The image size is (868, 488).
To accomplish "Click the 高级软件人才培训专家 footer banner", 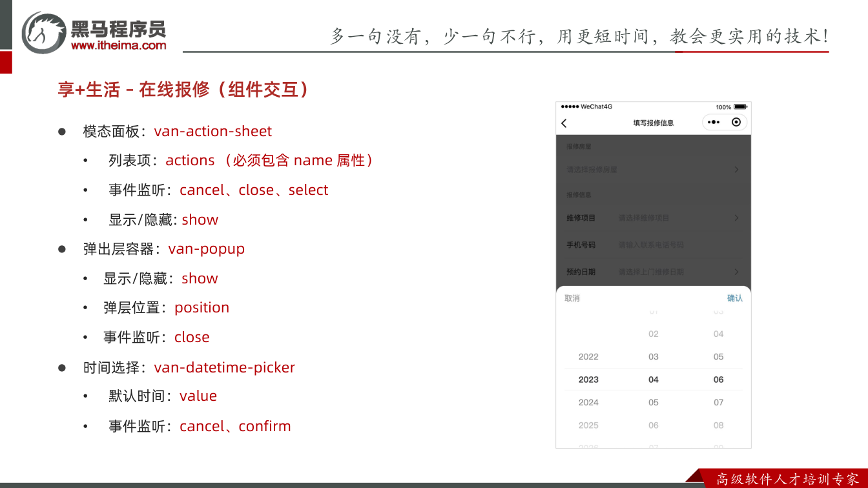I will pyautogui.click(x=787, y=479).
